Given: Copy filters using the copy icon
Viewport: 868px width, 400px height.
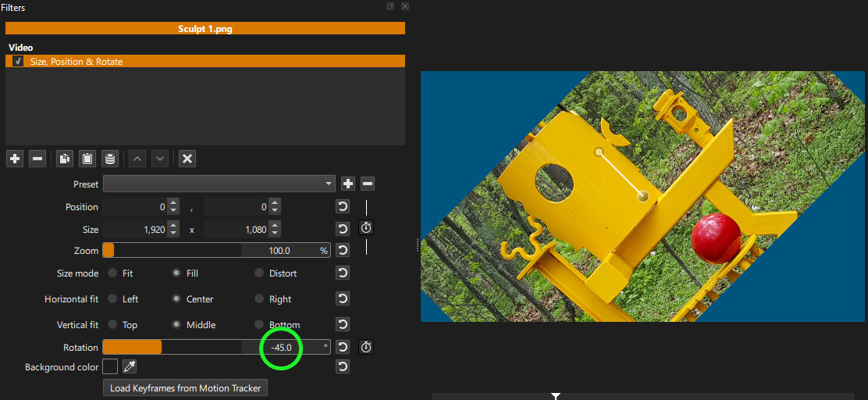Looking at the screenshot, I should point(65,159).
